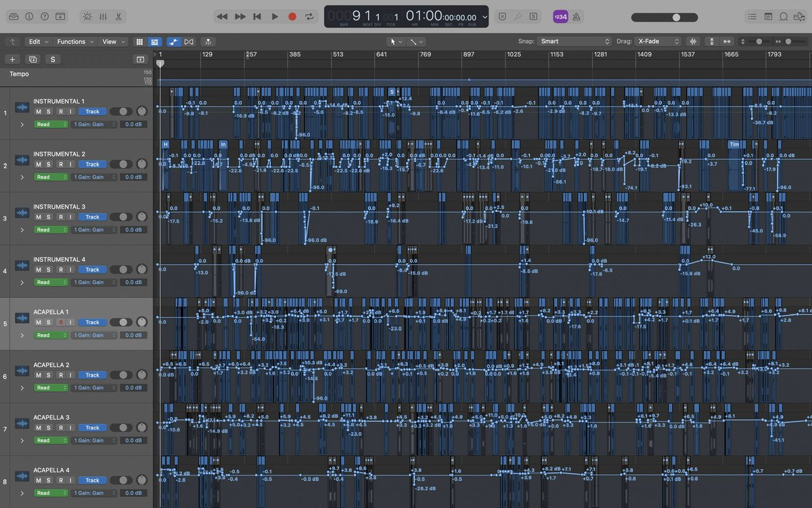Click the Rewind transport button
812x508 pixels.
[222, 16]
